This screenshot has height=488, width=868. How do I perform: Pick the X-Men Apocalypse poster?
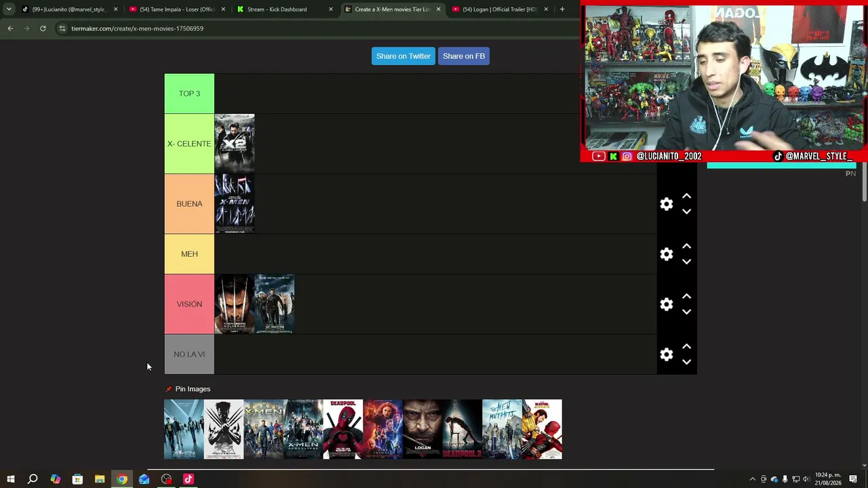click(x=303, y=429)
